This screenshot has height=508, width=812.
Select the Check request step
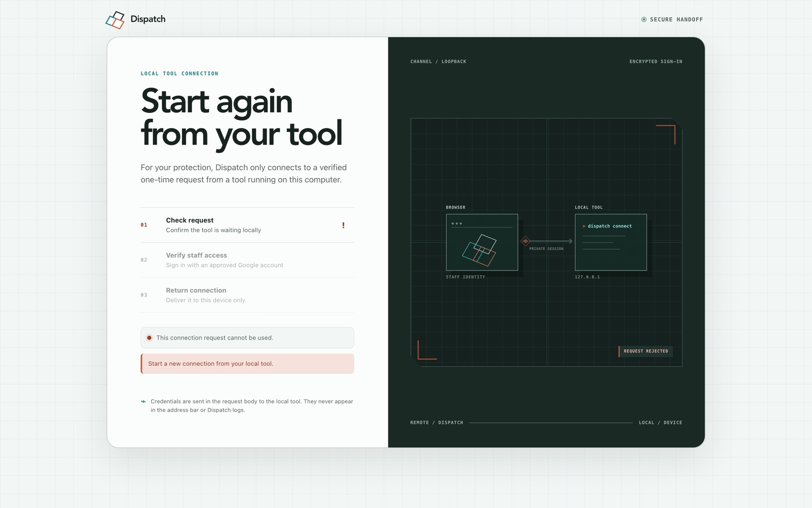[x=247, y=225]
